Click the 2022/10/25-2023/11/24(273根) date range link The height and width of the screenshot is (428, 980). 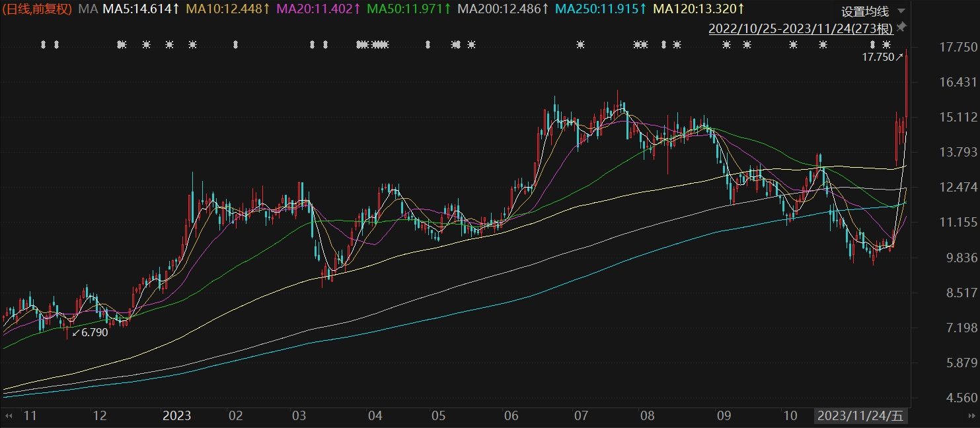pos(801,28)
